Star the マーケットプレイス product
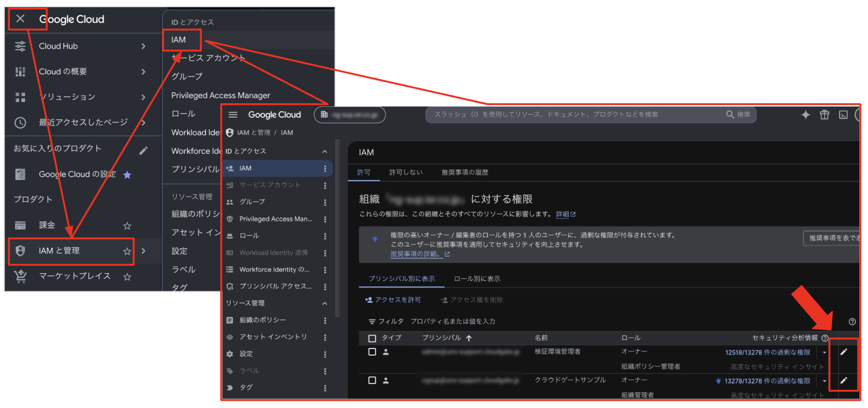Screen dimensions: 868x408 tap(127, 277)
